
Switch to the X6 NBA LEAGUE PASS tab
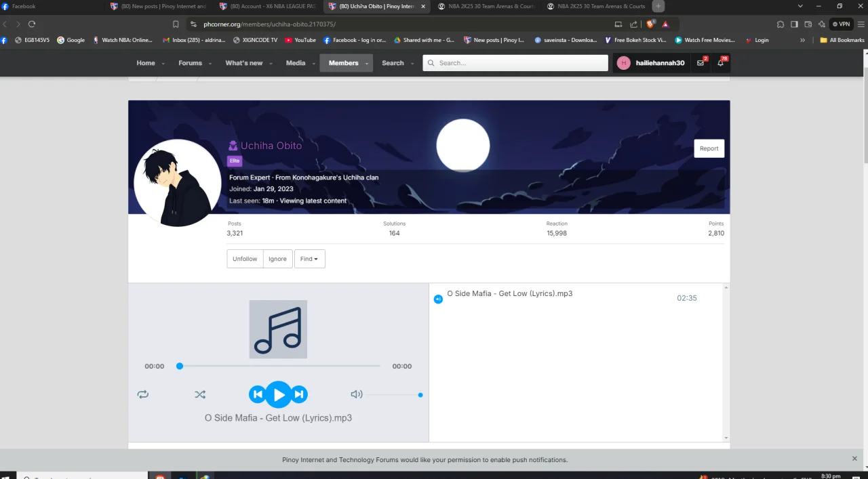click(x=268, y=6)
